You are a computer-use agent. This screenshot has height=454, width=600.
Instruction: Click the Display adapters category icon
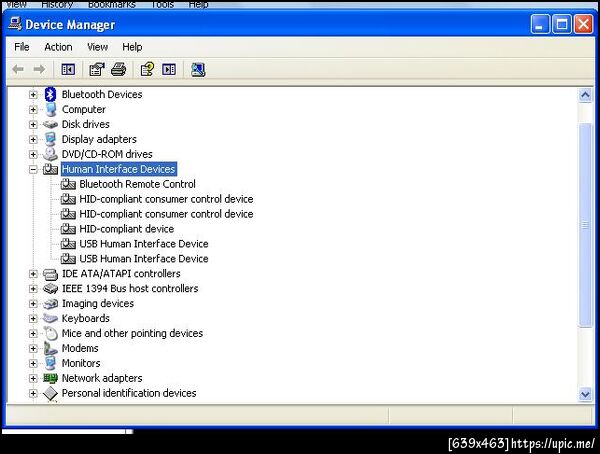[50, 139]
